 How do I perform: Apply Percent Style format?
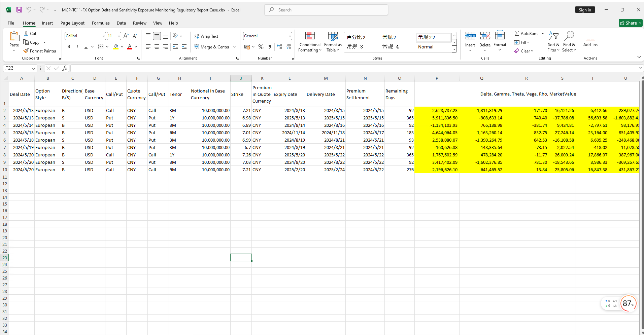point(261,47)
